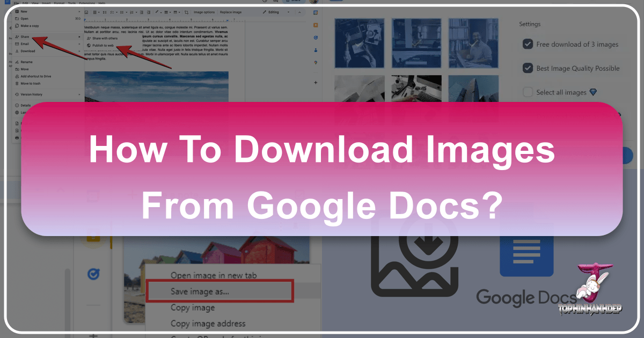Click the border dash style icon
This screenshot has width=644, height=338.
click(175, 12)
